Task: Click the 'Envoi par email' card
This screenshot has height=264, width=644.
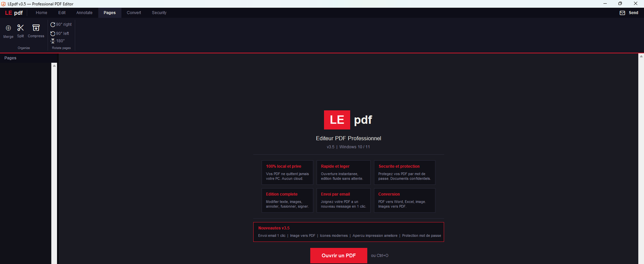Action: [343, 200]
